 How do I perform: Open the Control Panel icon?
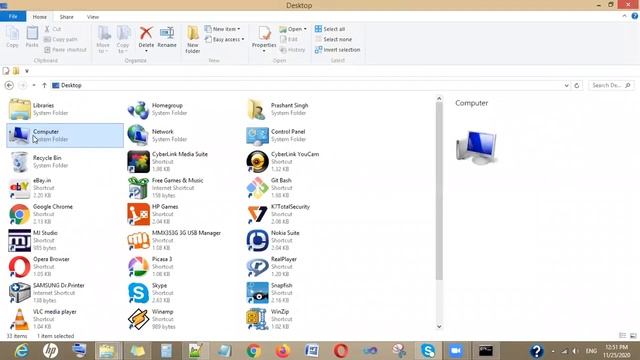click(257, 136)
